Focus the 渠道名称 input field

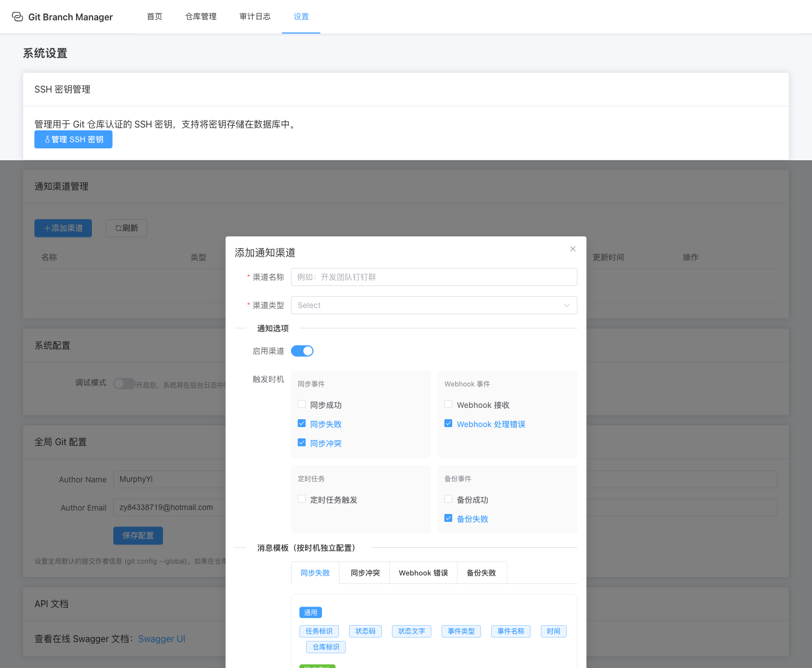(x=434, y=277)
